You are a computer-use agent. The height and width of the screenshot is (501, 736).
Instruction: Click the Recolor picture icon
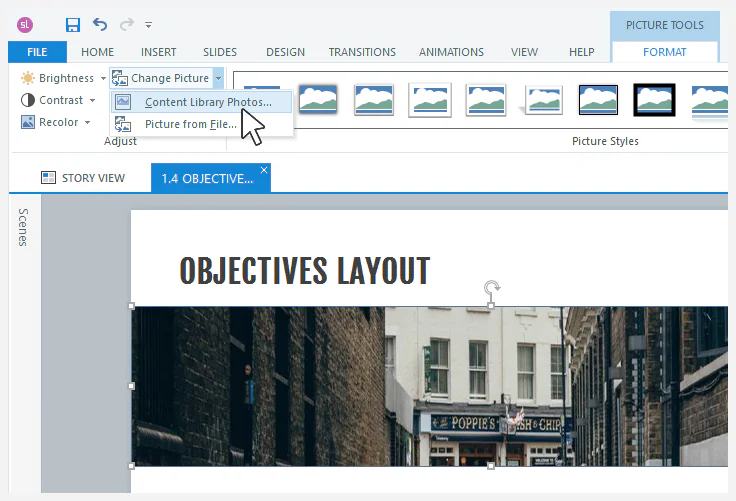(28, 122)
